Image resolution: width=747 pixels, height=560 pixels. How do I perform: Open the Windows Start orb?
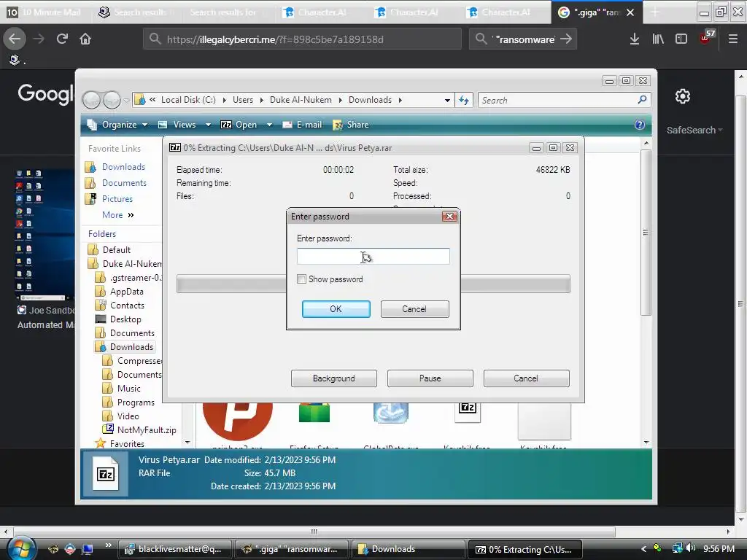tap(21, 549)
